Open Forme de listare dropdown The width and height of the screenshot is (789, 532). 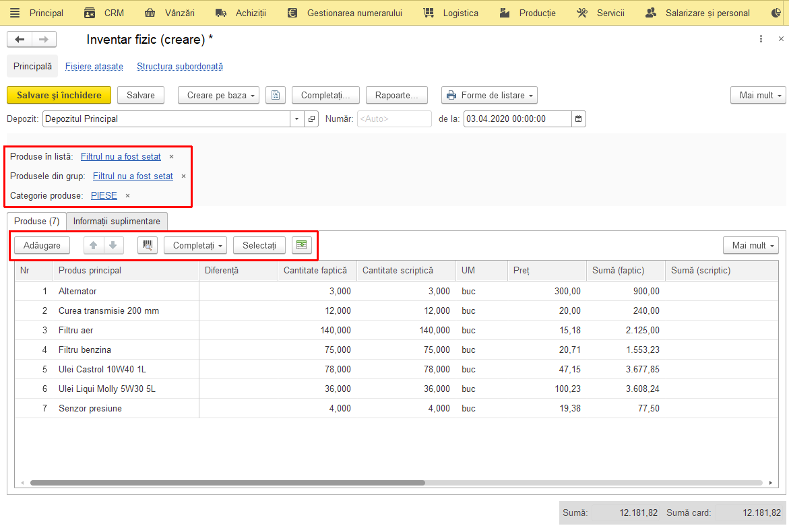[489, 95]
